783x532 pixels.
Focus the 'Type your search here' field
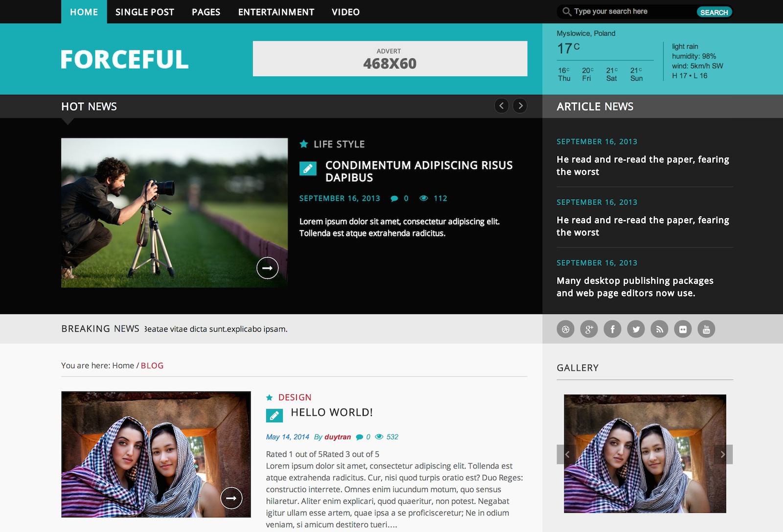(631, 12)
